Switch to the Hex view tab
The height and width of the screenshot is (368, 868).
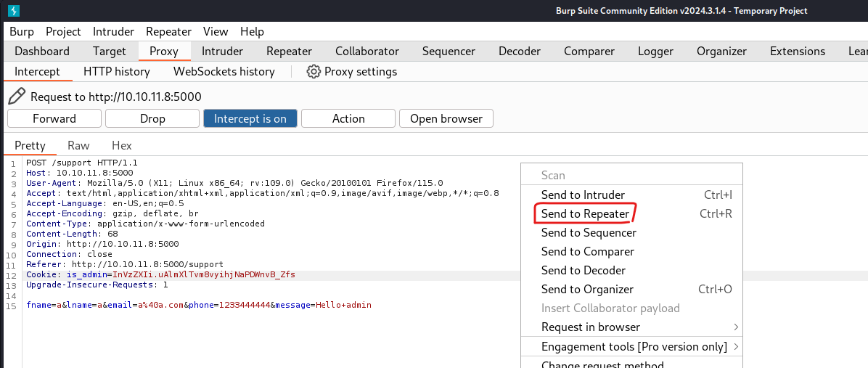click(122, 146)
